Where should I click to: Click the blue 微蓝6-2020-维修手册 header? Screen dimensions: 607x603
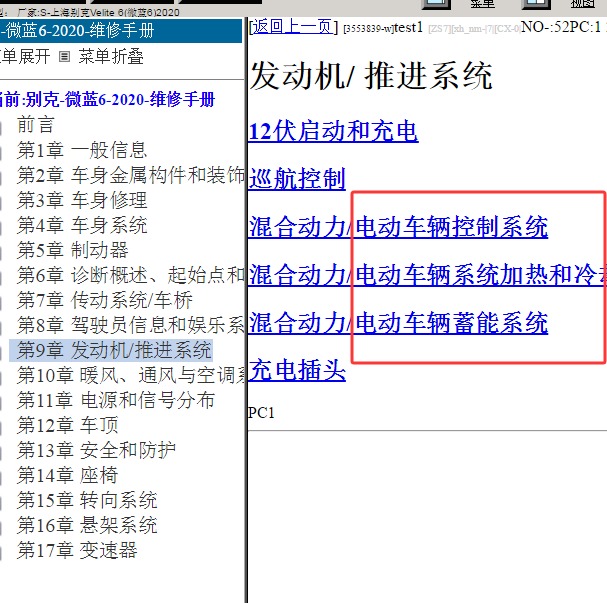[x=121, y=31]
